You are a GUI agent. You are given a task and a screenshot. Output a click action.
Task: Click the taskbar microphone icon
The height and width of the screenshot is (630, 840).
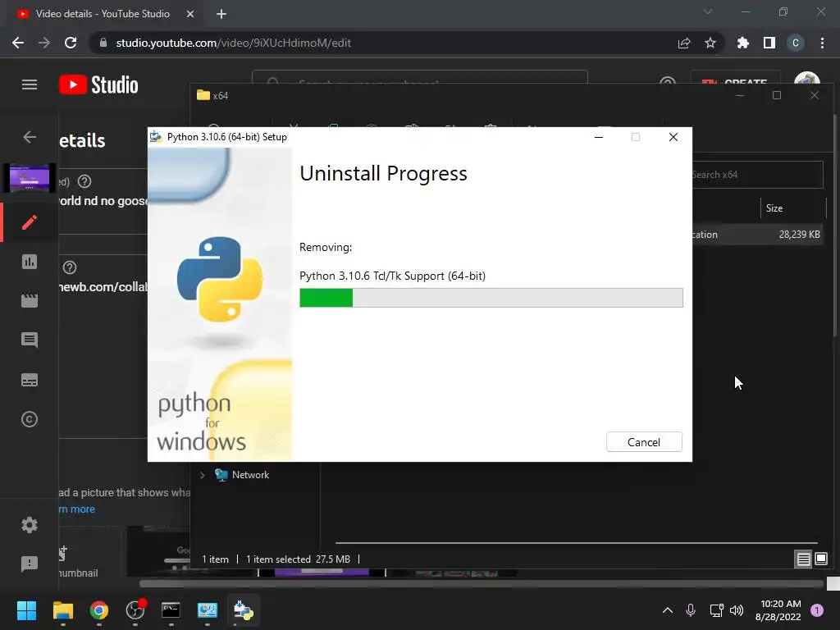(691, 610)
